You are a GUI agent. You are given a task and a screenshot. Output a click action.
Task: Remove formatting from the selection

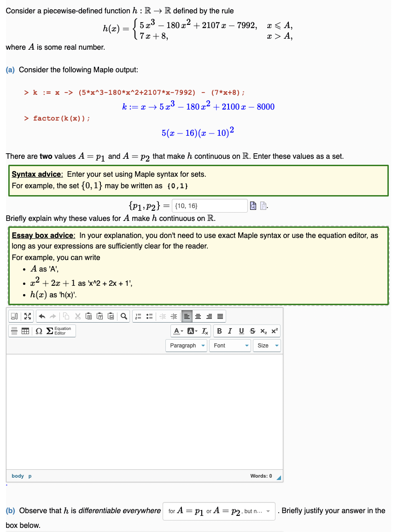point(205,331)
